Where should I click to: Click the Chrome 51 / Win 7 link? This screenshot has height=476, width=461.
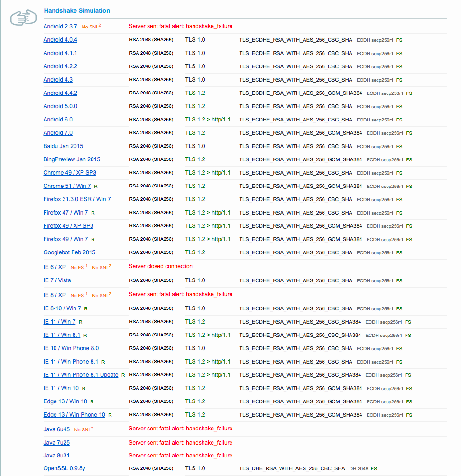click(67, 186)
